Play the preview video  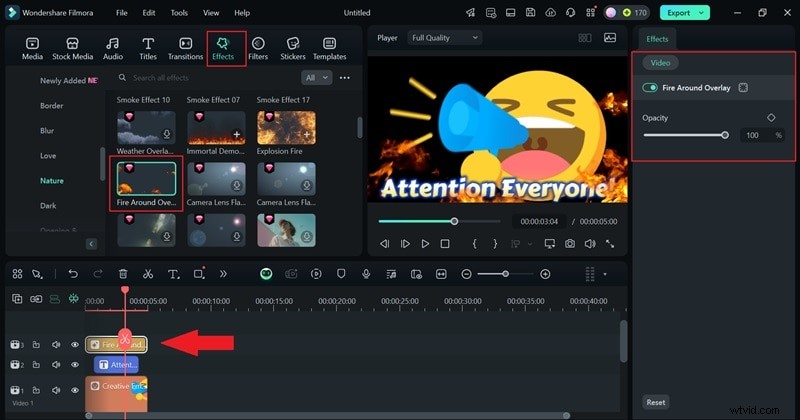(425, 244)
